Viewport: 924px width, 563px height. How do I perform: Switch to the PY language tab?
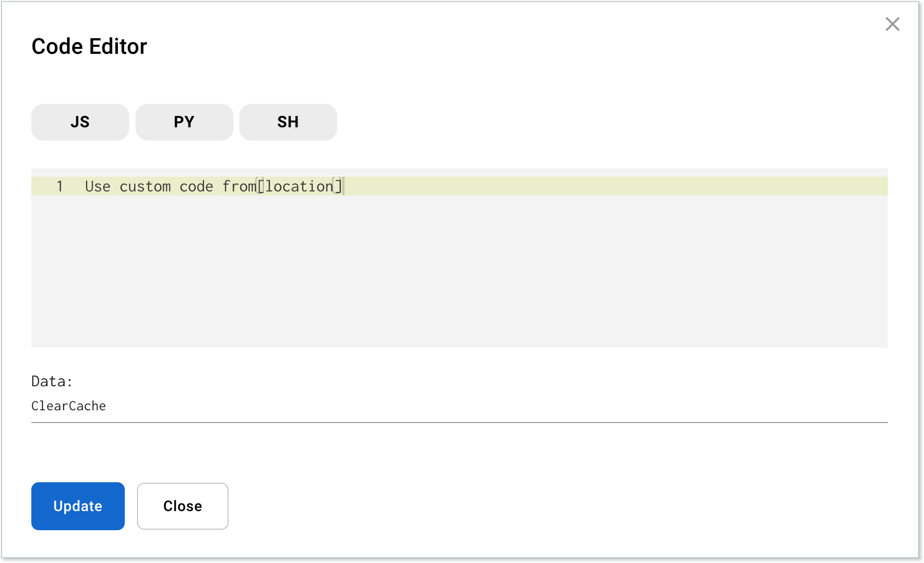coord(184,122)
